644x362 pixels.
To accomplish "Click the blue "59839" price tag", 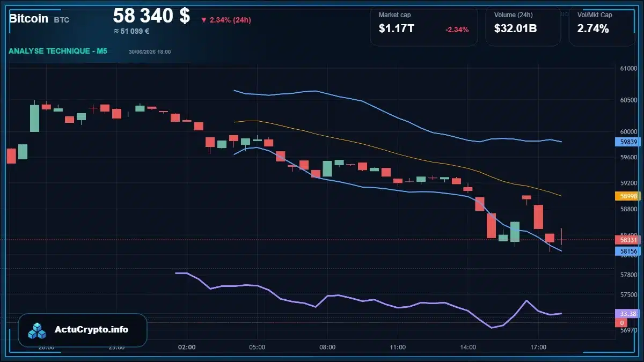I will [x=628, y=142].
